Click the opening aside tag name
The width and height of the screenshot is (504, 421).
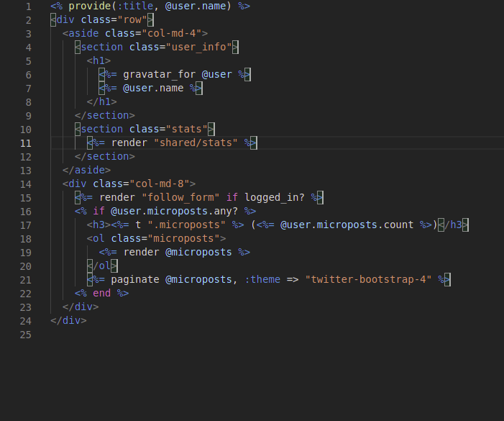83,33
